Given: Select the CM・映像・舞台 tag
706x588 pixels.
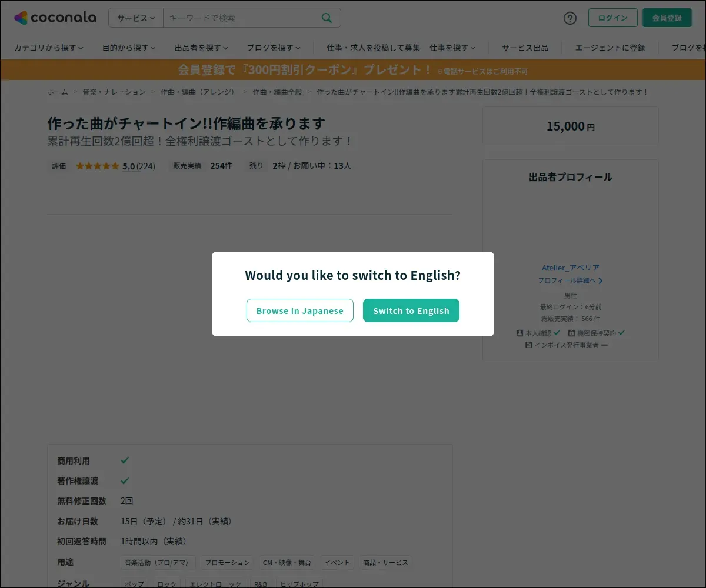Looking at the screenshot, I should coord(287,562).
